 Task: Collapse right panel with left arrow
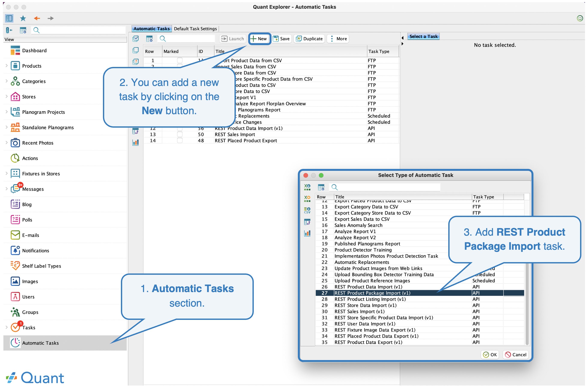click(x=403, y=38)
